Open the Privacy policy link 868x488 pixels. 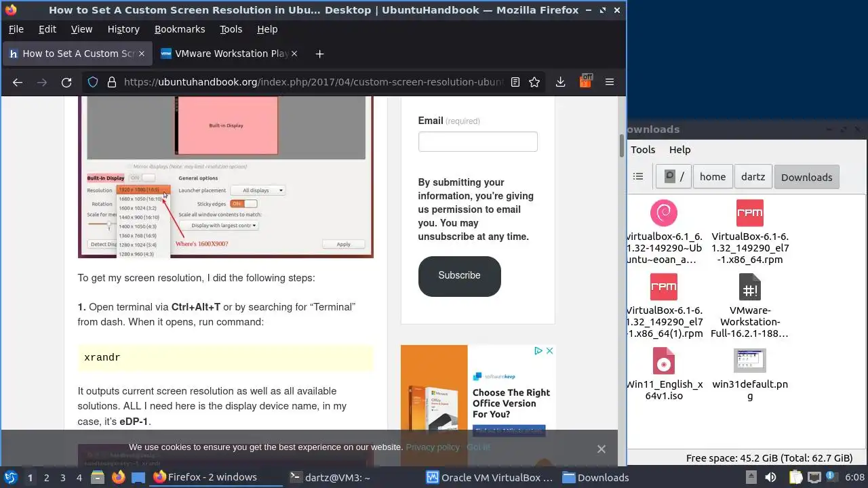point(433,447)
